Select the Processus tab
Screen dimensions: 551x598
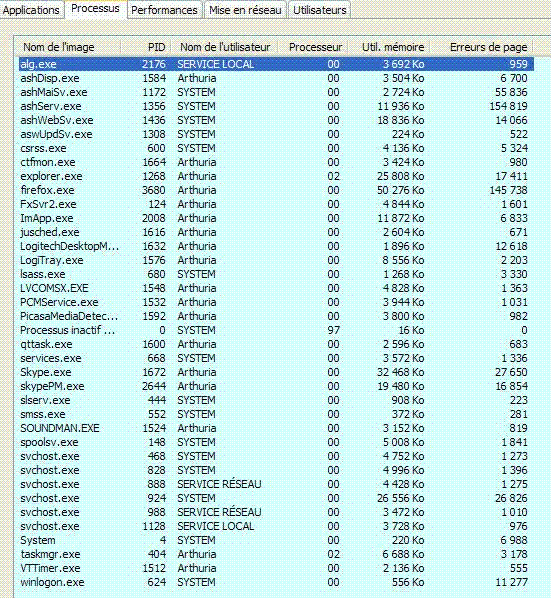95,8
